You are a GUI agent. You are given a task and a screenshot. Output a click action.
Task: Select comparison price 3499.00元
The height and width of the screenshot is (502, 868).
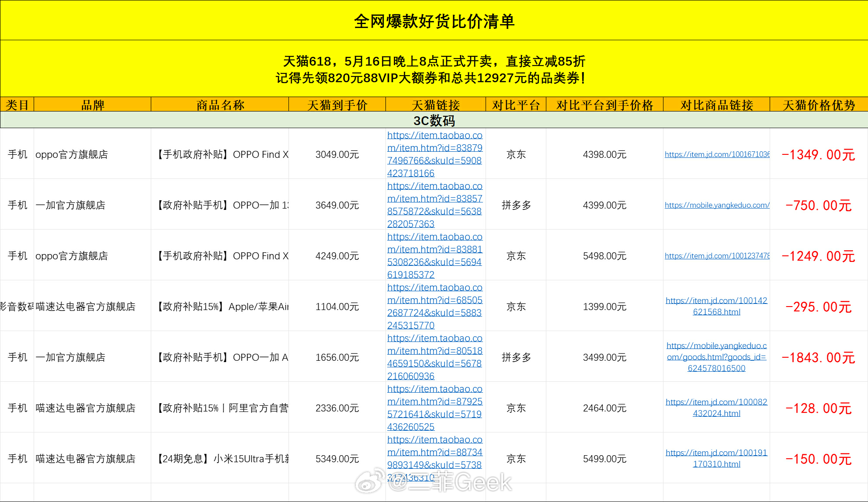click(604, 357)
